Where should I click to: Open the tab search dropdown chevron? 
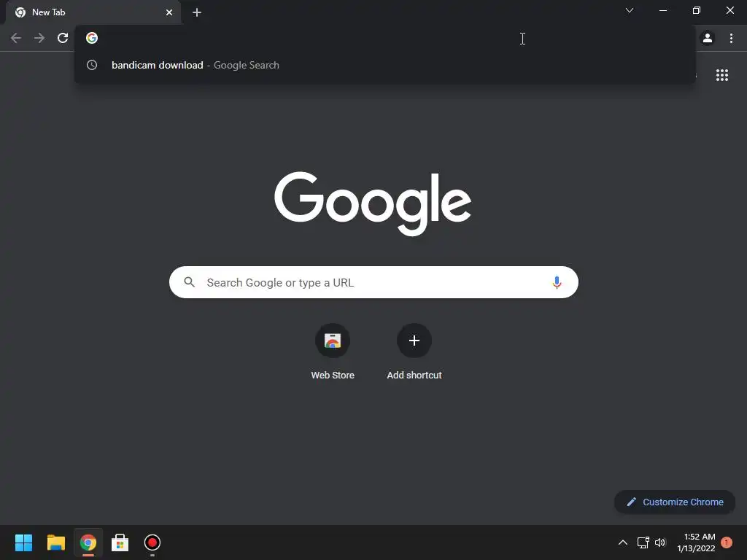click(630, 10)
